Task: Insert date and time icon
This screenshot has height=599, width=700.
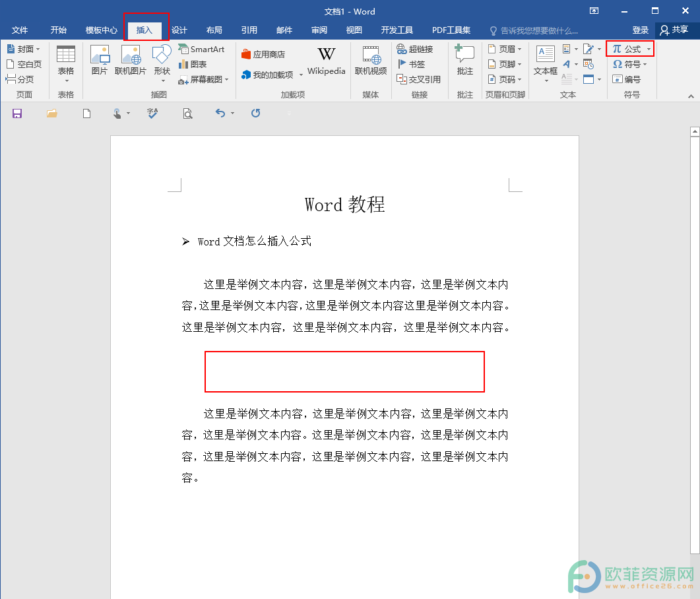Action: [589, 64]
